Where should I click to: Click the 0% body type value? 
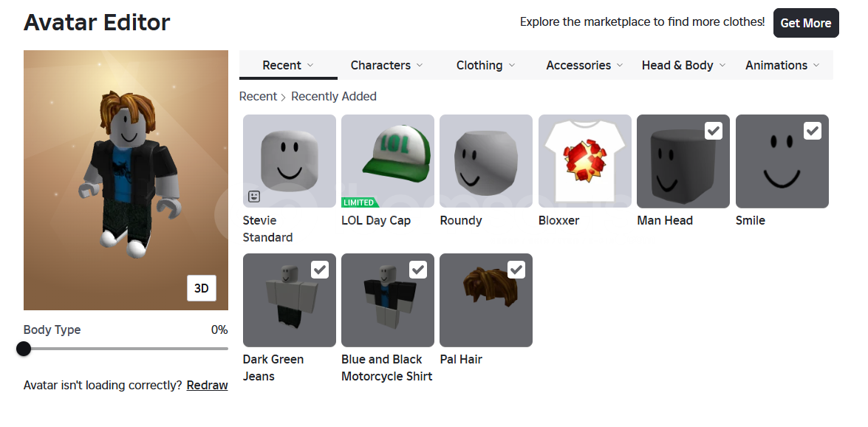tap(219, 330)
